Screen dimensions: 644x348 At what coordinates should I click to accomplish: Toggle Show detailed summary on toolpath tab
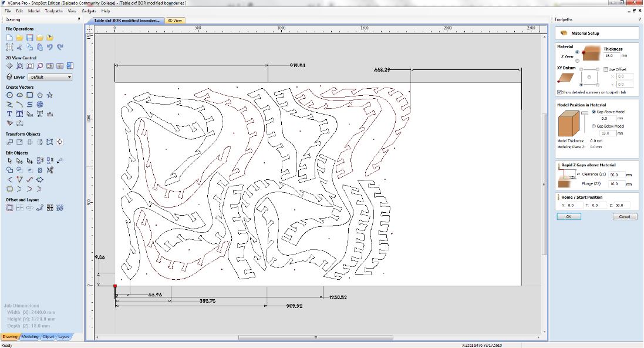pos(559,92)
